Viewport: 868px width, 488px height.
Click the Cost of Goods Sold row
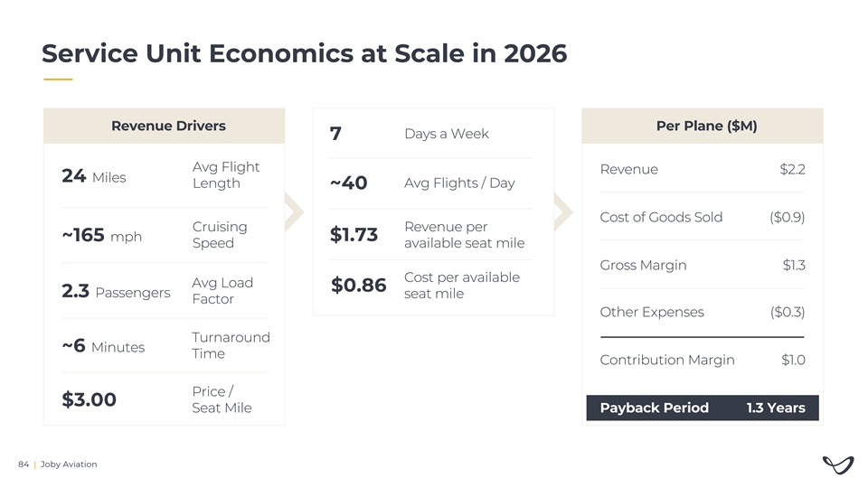[x=702, y=217]
